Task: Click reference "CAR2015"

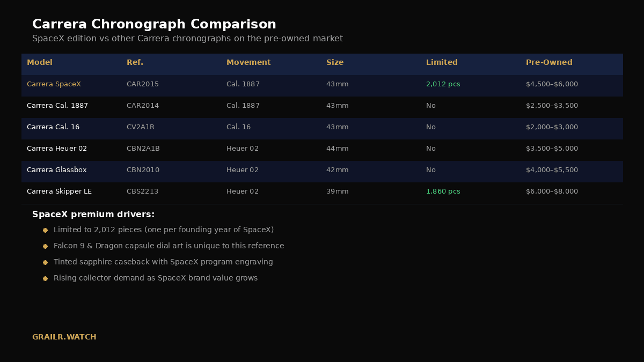Action: pyautogui.click(x=143, y=84)
